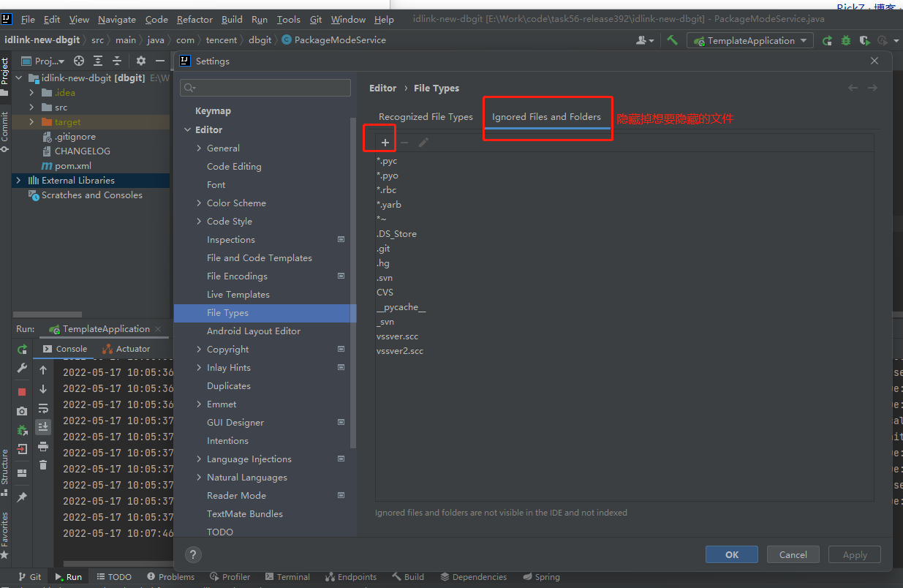Expand the Language Injections node
Image resolution: width=903 pixels, height=588 pixels.
coord(199,459)
